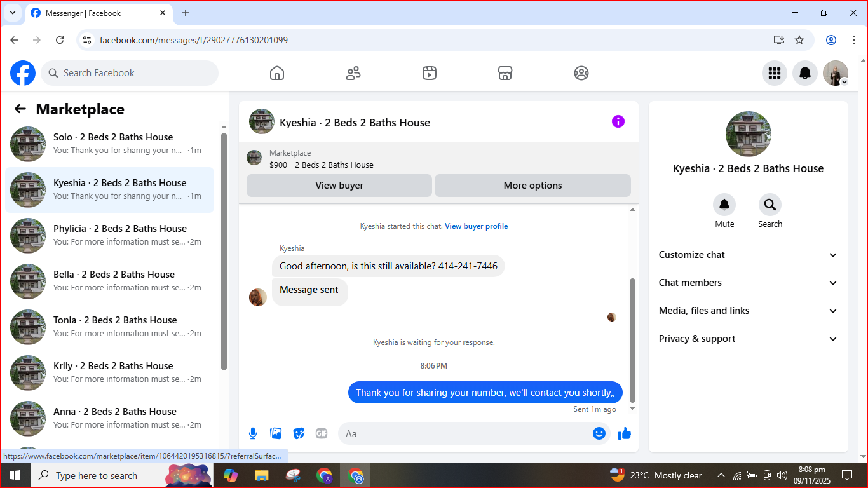
Task: Click Kyeshia's "Good afternoon" message bubble
Action: pos(388,266)
